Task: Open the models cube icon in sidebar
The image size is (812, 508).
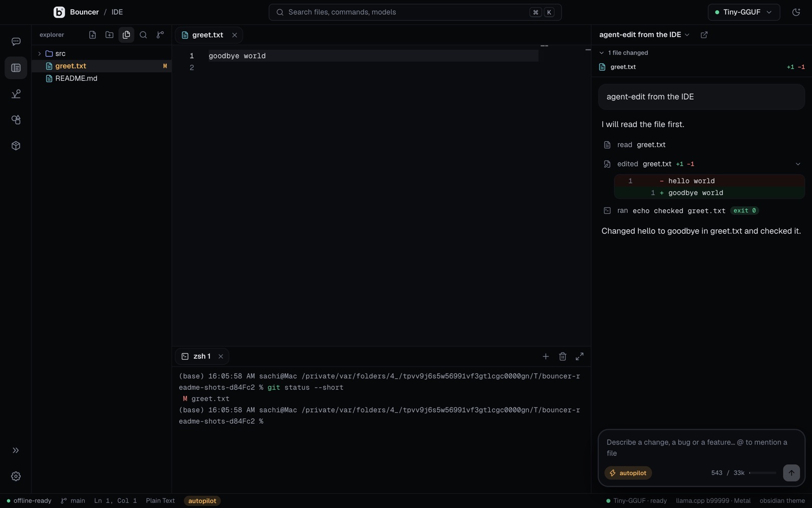Action: [16, 146]
